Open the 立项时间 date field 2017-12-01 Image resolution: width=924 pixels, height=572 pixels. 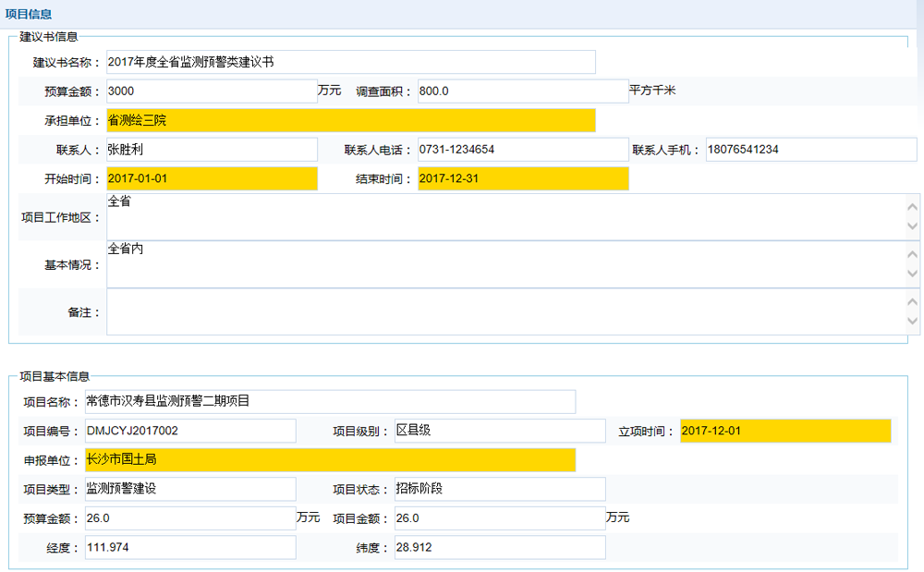pyautogui.click(x=784, y=431)
